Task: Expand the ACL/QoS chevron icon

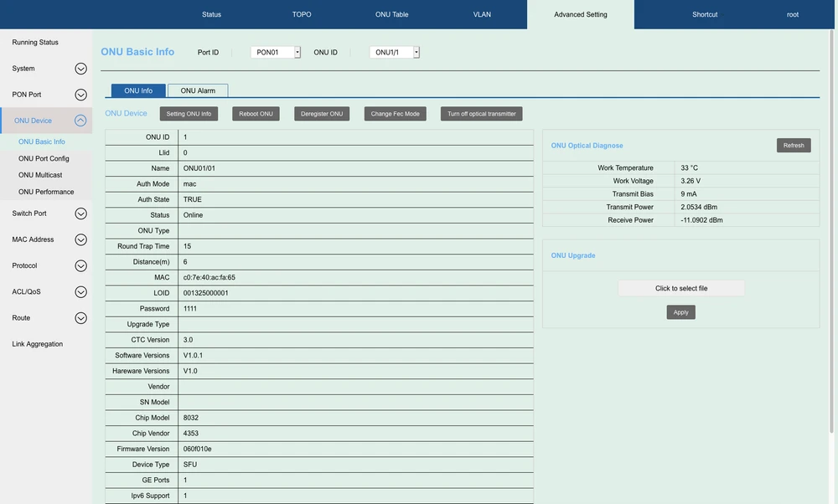Action: tap(80, 292)
